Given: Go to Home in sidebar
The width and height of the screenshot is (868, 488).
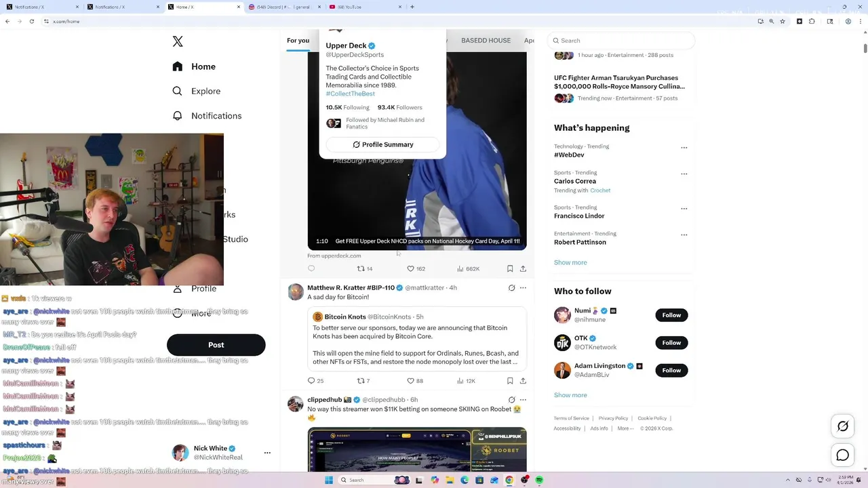Looking at the screenshot, I should click(194, 66).
